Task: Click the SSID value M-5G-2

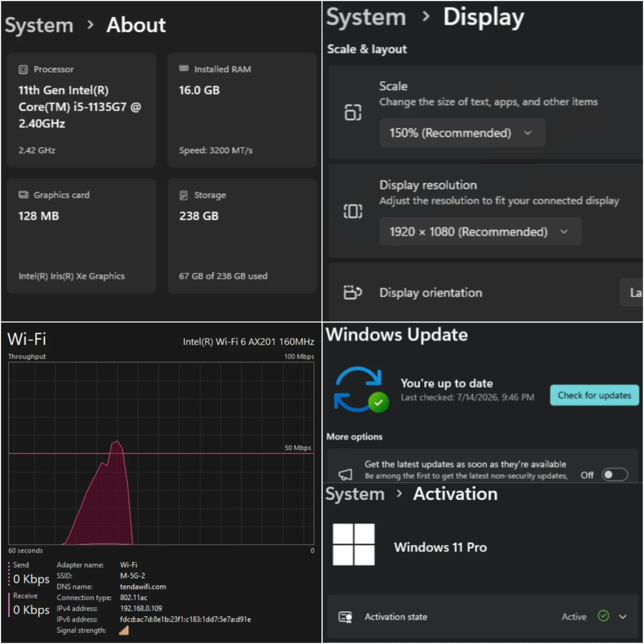Action: point(132,576)
